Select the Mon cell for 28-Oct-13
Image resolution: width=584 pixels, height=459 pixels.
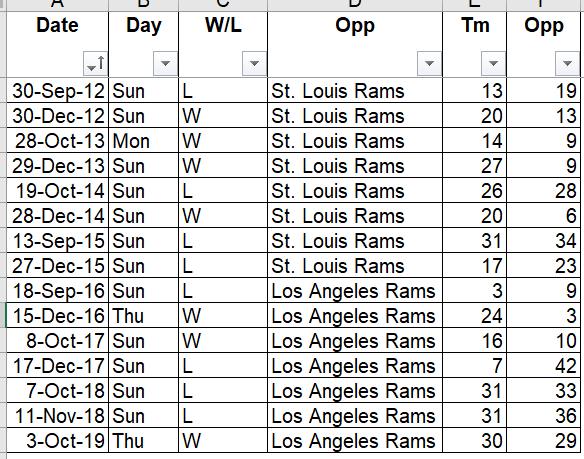(144, 140)
